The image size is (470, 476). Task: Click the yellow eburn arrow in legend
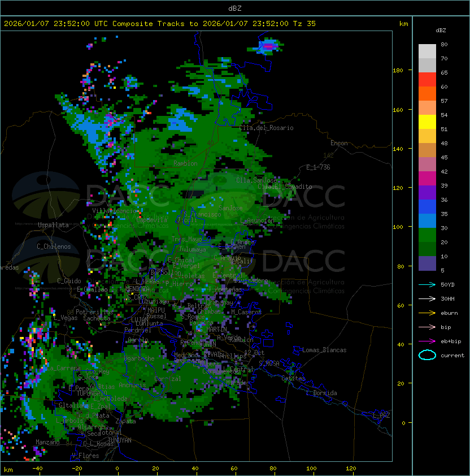pyautogui.click(x=427, y=313)
